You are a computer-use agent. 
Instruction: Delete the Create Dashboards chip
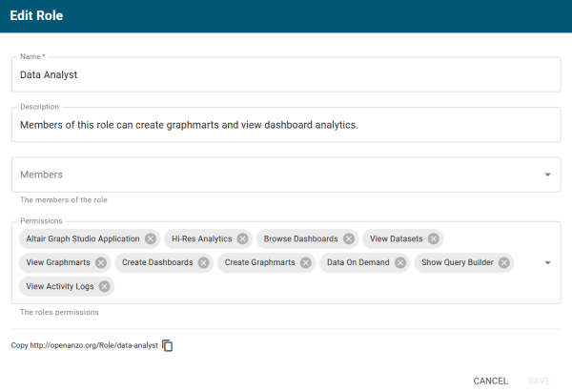[204, 262]
